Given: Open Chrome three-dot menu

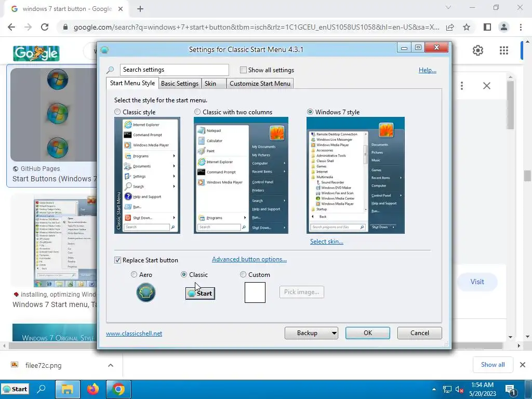Looking at the screenshot, I should pyautogui.click(x=521, y=27).
